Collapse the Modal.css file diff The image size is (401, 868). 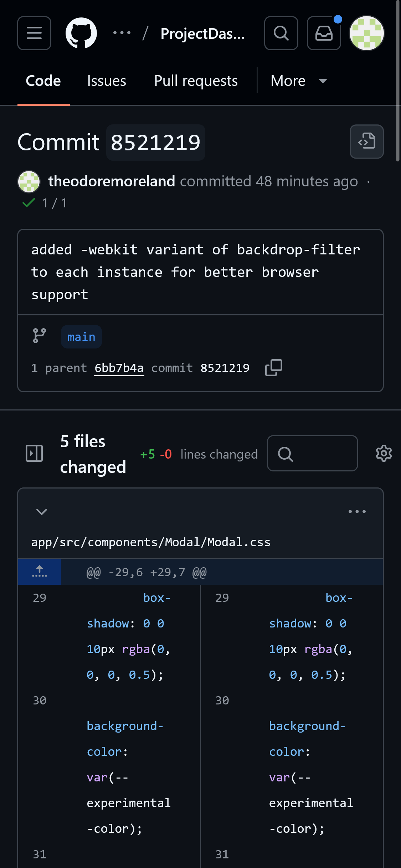[x=42, y=512]
